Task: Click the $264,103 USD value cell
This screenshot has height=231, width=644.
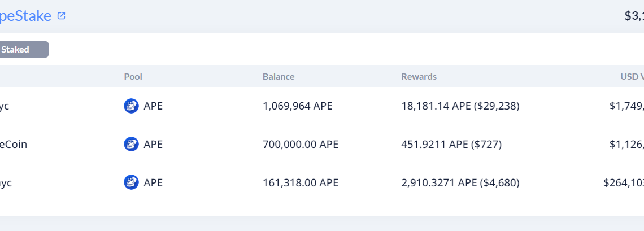Action: 623,182
